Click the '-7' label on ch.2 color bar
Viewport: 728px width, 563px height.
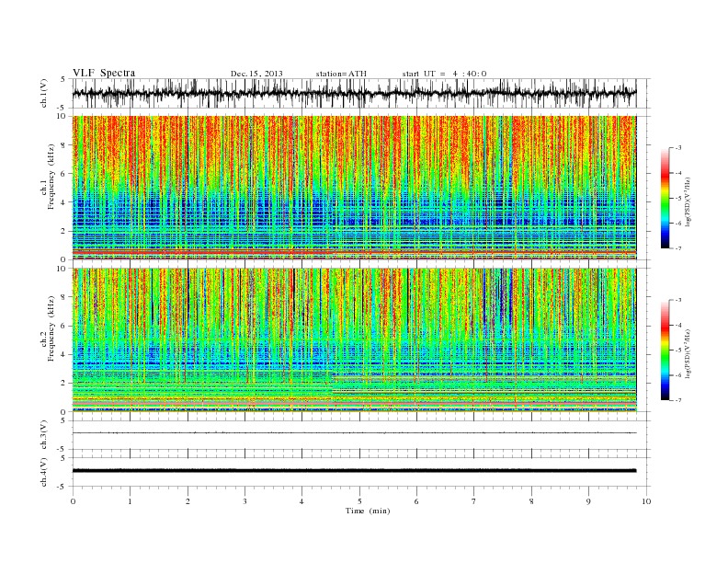pyautogui.click(x=678, y=400)
